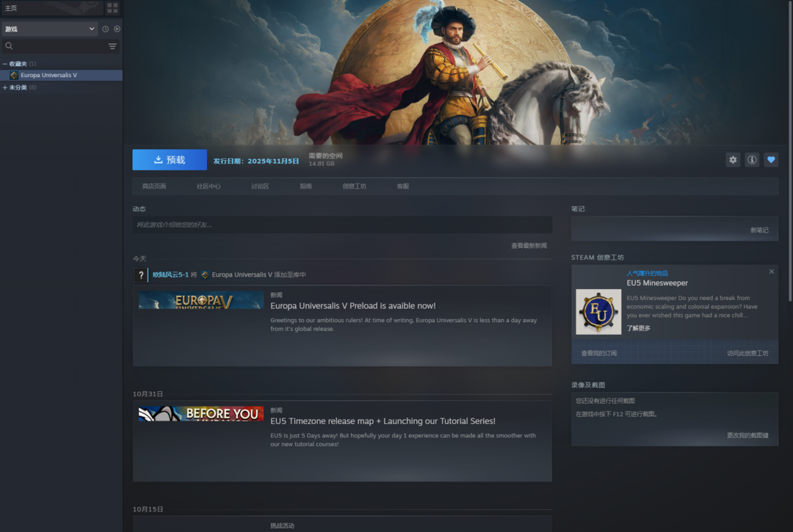Click the game info icon
793x532 pixels.
point(752,160)
